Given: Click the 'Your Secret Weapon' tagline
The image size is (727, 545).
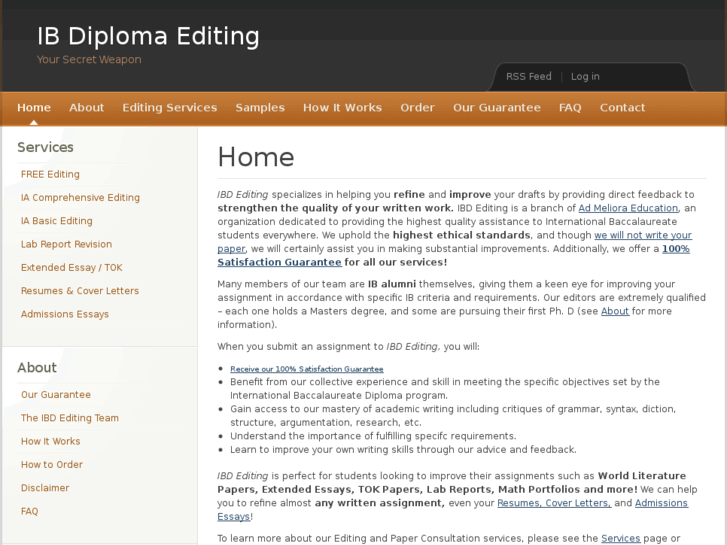Looking at the screenshot, I should (x=89, y=60).
